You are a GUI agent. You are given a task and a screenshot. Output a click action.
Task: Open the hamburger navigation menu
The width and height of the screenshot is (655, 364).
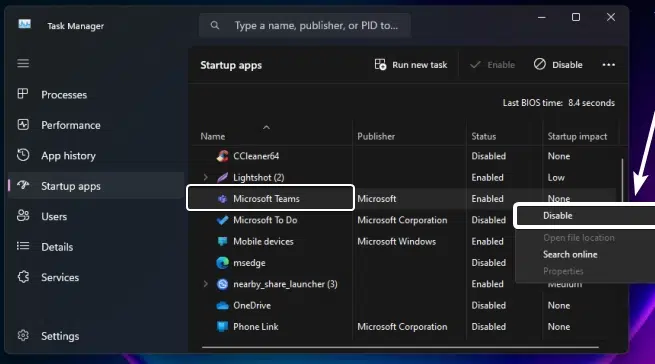point(23,63)
